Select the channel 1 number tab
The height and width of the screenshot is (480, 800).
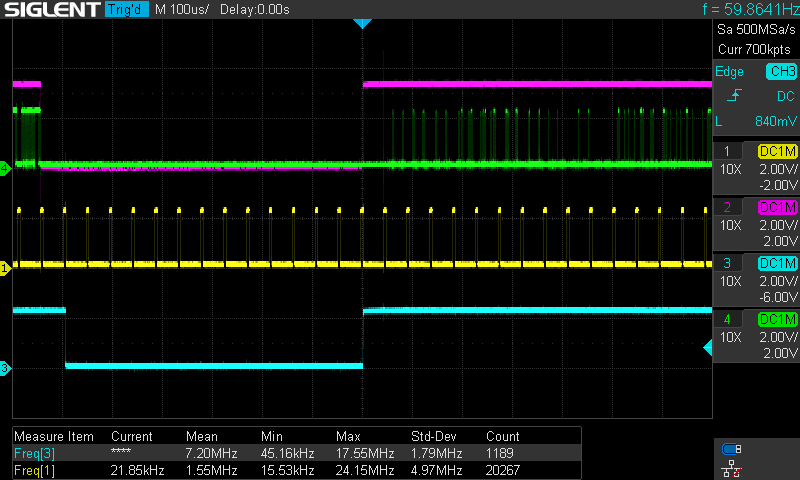(x=727, y=151)
